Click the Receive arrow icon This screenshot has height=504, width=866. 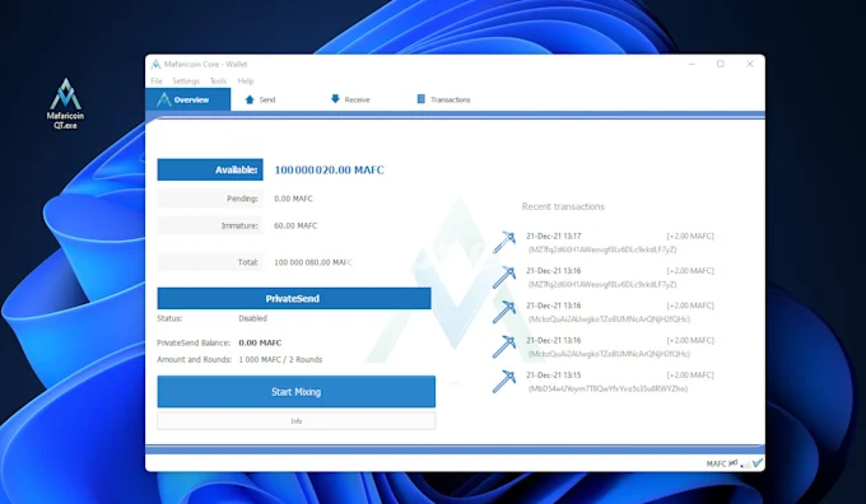335,99
